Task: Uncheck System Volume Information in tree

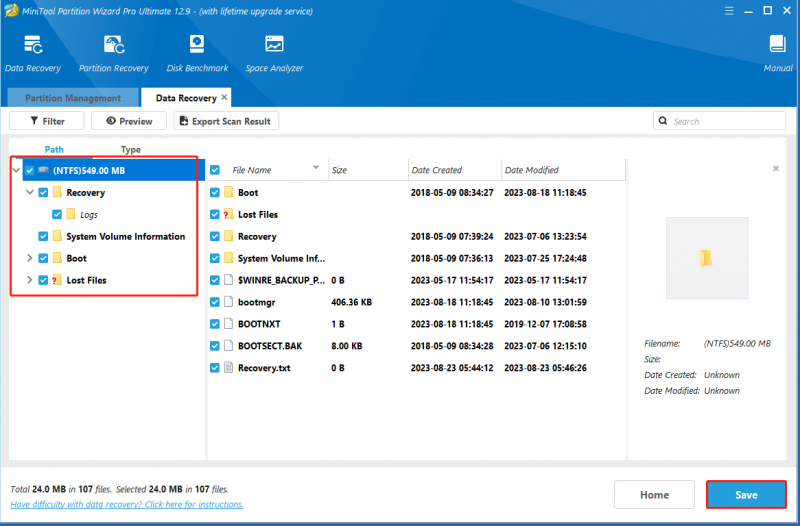Action: 43,236
